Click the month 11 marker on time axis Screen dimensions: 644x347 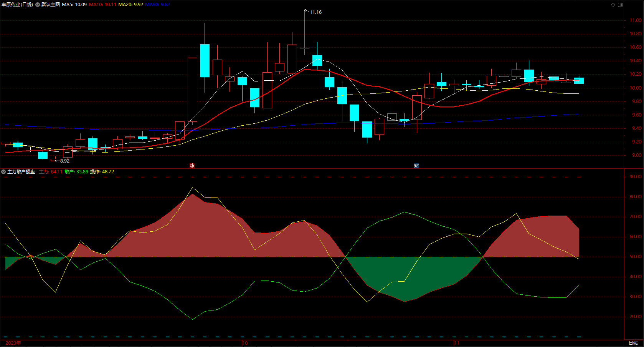pos(457,343)
